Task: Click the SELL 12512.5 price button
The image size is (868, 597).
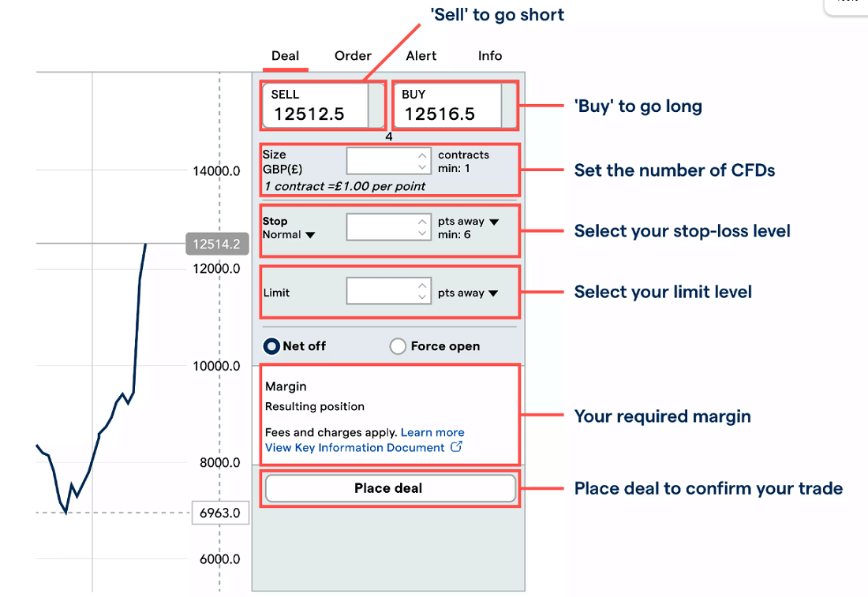Action: (315, 106)
